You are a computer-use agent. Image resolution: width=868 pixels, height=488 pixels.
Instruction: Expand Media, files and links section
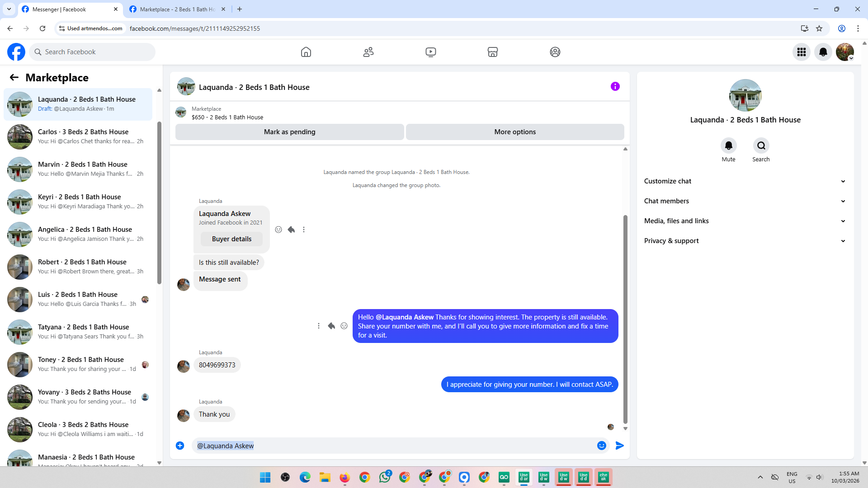(745, 221)
